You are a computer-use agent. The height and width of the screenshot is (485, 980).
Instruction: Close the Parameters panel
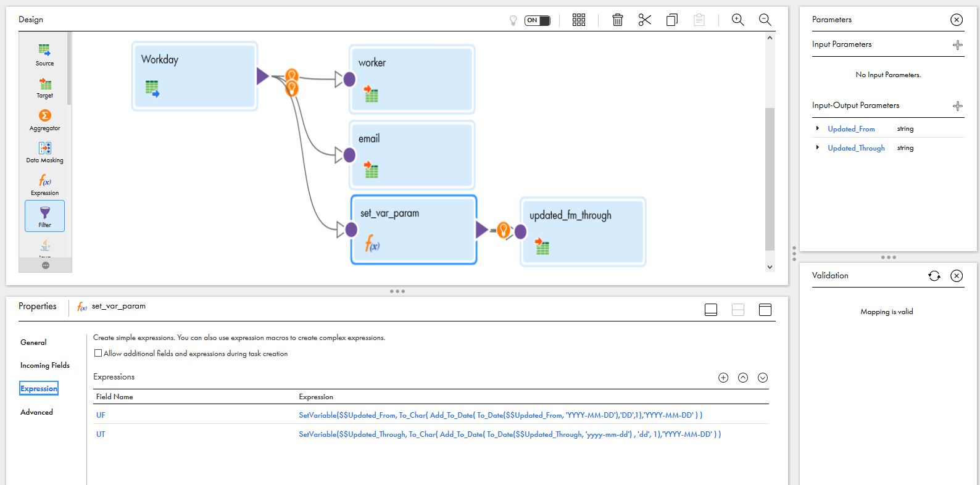pos(957,20)
